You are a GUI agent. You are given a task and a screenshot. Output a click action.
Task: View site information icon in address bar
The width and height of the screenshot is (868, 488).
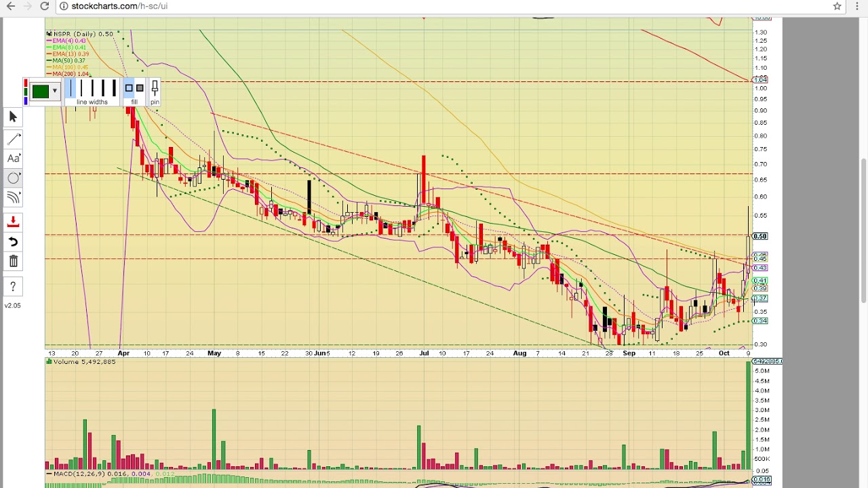pos(63,6)
